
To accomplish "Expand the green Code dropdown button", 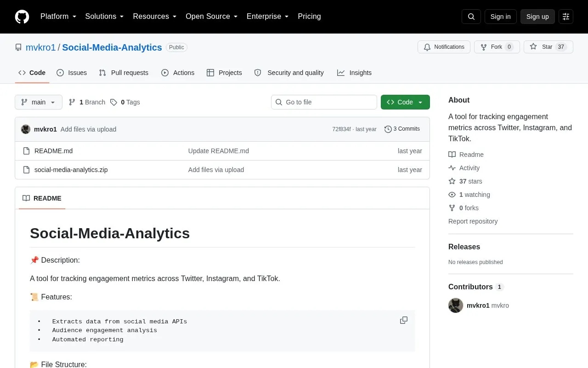I will click(x=405, y=102).
